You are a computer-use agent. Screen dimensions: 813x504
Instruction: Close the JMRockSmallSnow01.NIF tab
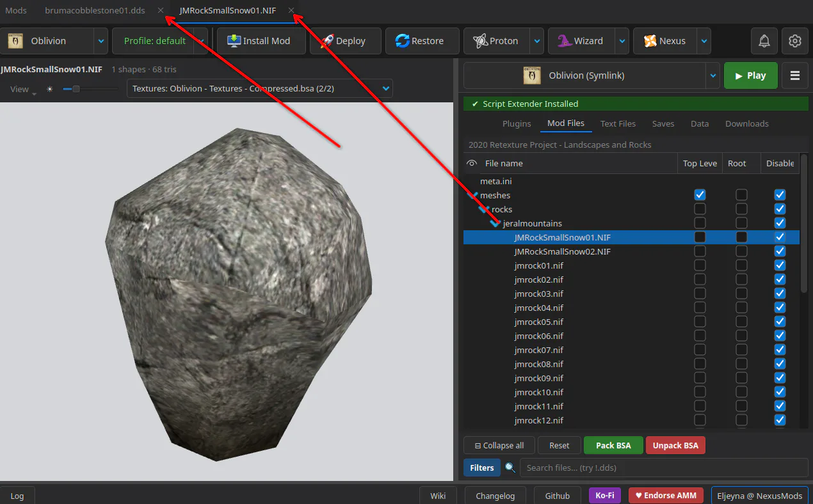tap(291, 10)
